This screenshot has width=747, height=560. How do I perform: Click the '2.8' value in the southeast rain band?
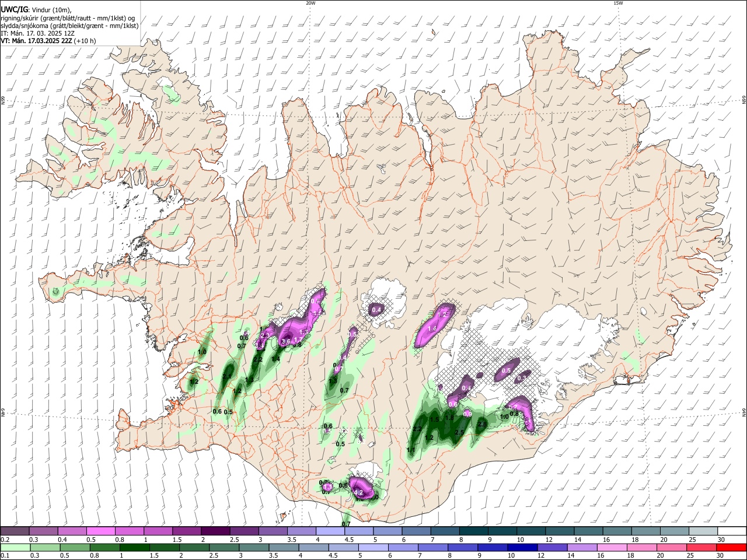tap(482, 425)
